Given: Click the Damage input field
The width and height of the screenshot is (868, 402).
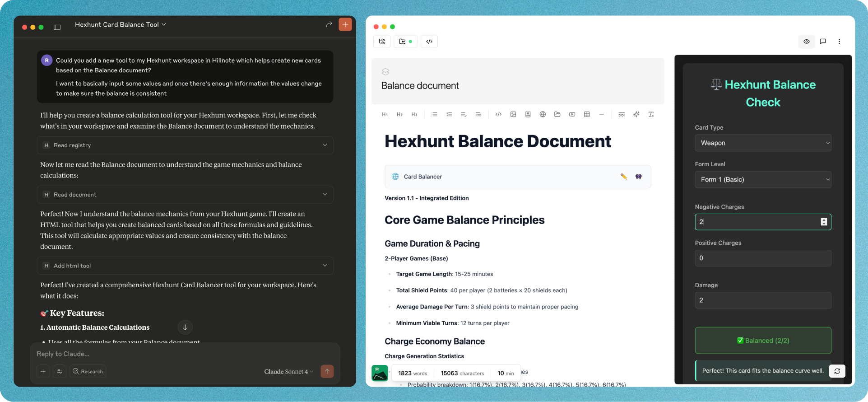Looking at the screenshot, I should point(763,300).
